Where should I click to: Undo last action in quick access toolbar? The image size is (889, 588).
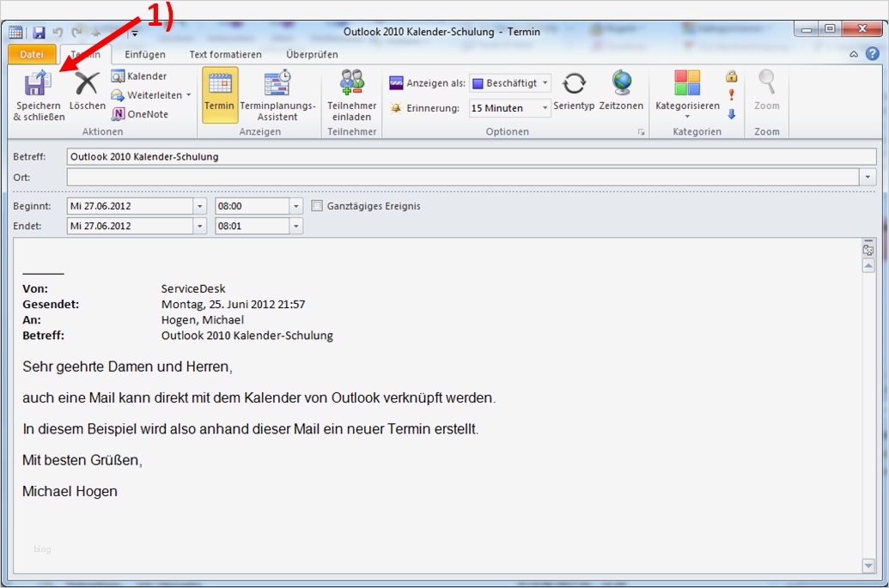(x=58, y=33)
